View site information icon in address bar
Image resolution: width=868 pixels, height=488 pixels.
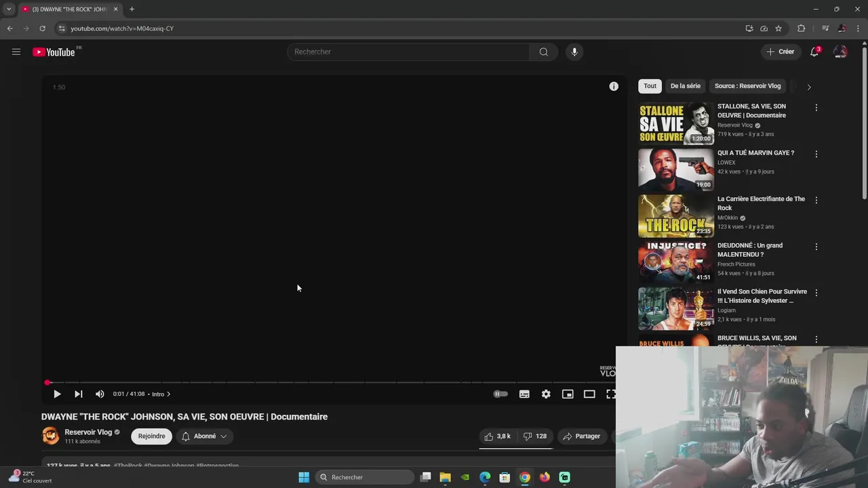point(62,28)
